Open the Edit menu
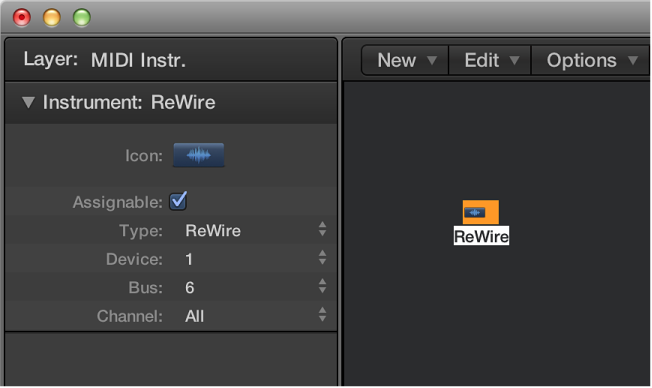Image resolution: width=652 pixels, height=388 pixels. click(490, 61)
